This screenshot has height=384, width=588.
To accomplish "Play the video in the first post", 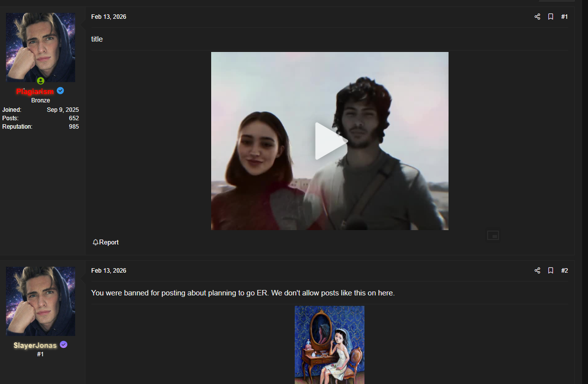I will (x=330, y=141).
